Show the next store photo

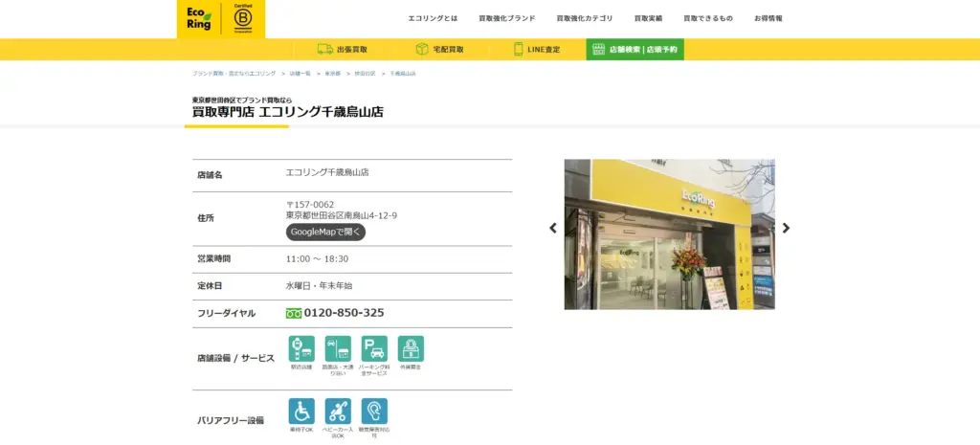786,228
